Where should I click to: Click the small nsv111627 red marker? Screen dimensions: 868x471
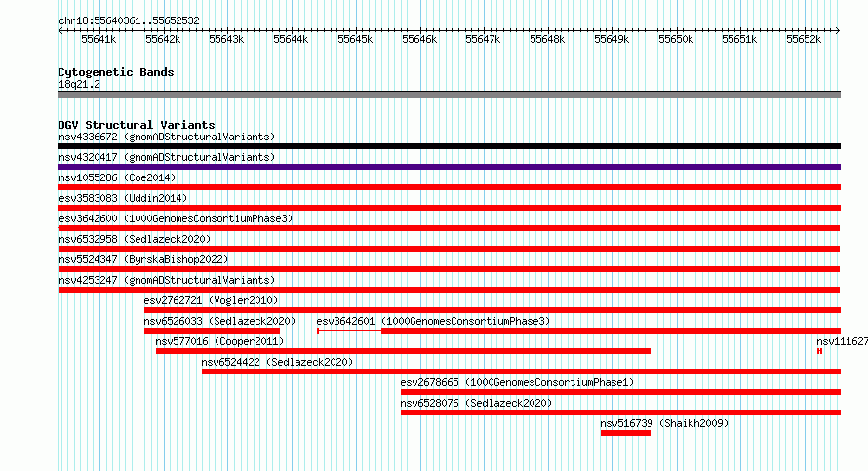tap(820, 351)
